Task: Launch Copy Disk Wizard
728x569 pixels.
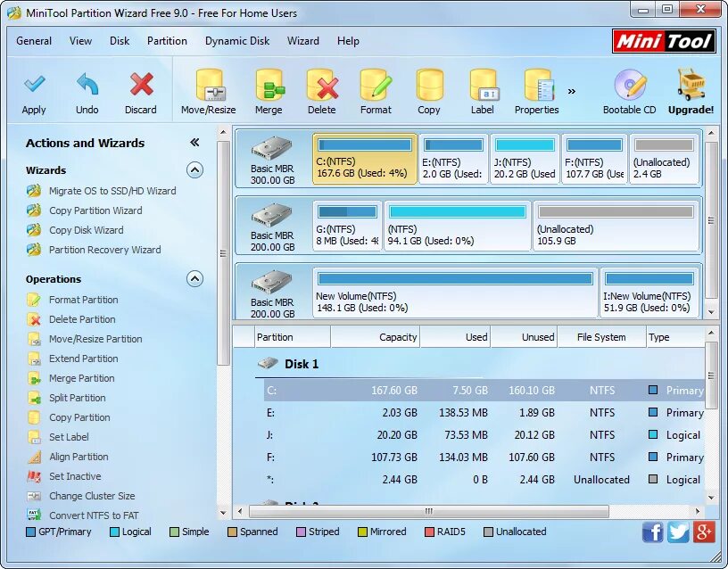Action: click(87, 230)
